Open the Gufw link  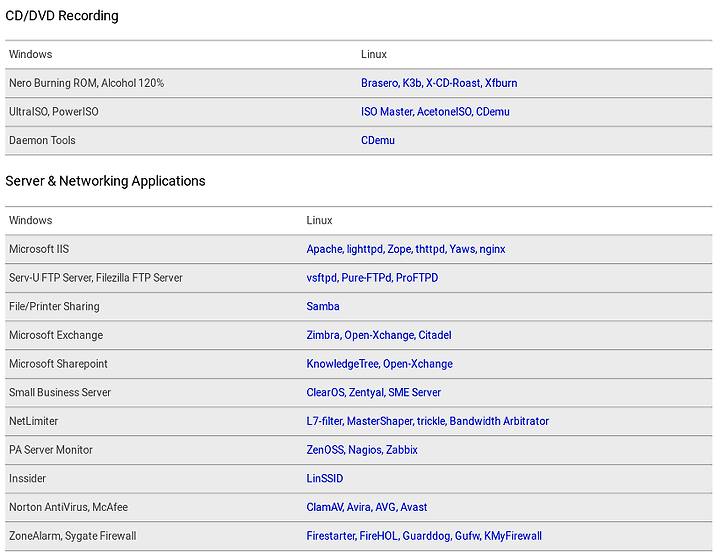pyautogui.click(x=467, y=536)
